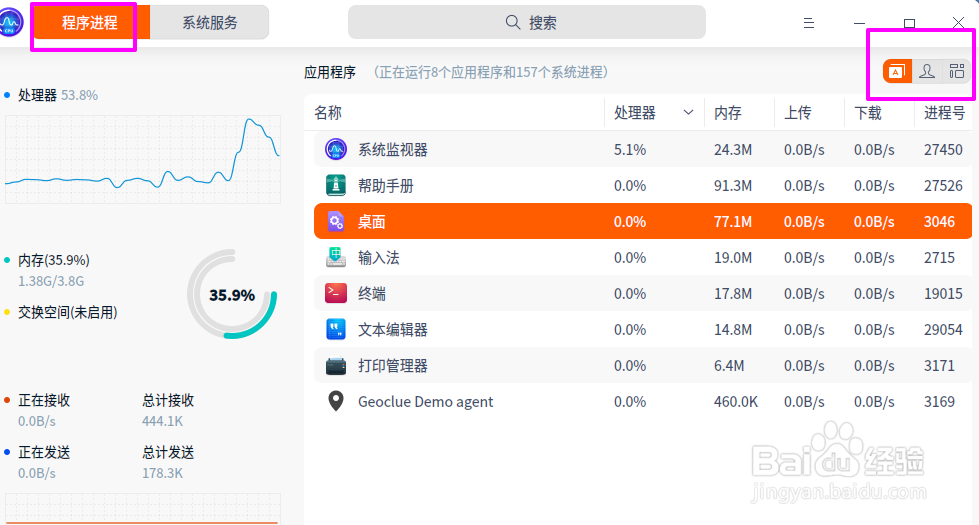Click the 终端 terminal process icon
Screen dimensions: 979x525
click(336, 293)
